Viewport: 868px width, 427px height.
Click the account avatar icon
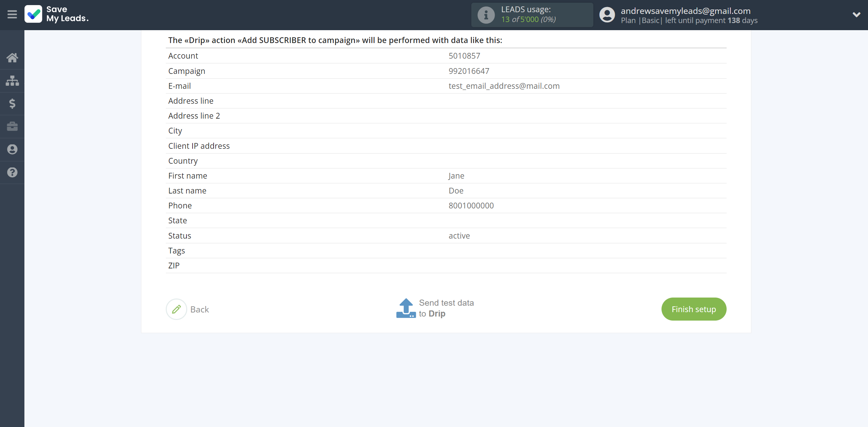pos(607,15)
